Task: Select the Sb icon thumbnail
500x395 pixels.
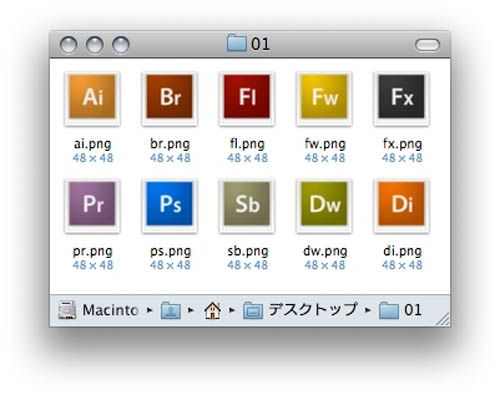Action: [247, 205]
